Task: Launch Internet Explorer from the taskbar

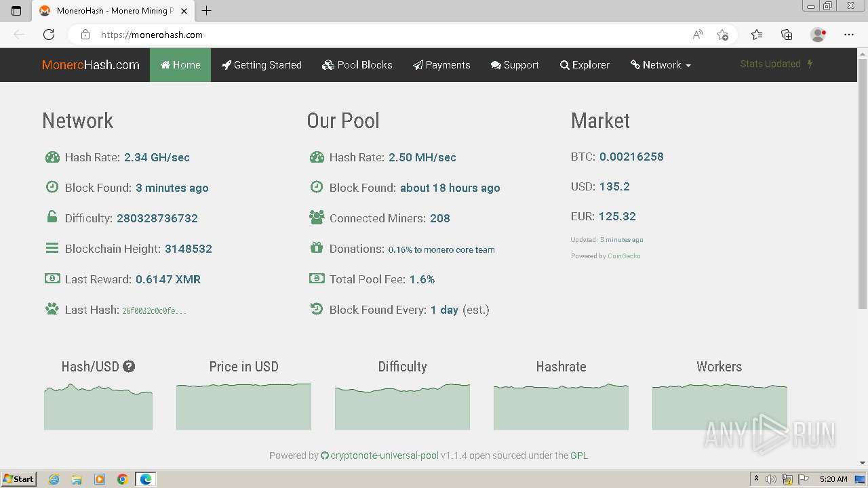Action: coord(54,479)
